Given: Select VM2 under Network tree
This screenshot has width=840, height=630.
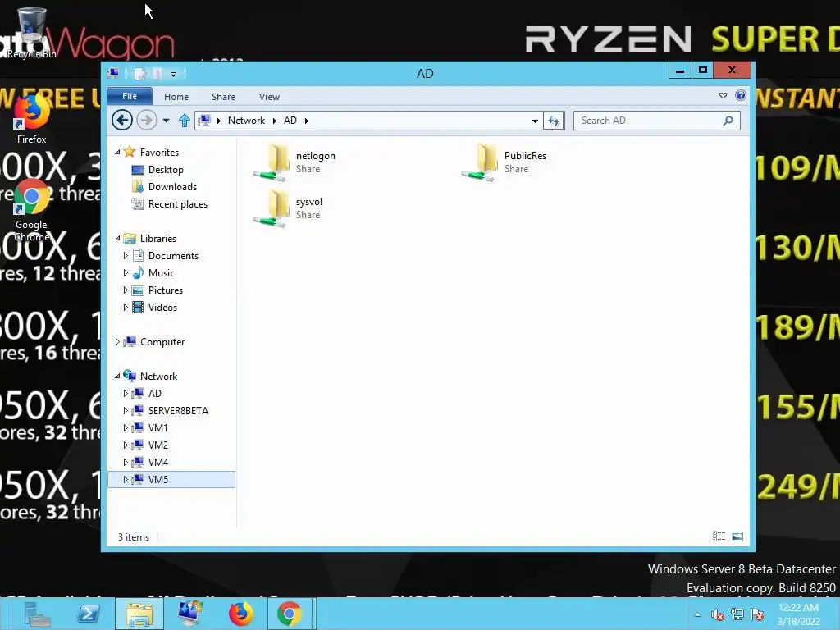Looking at the screenshot, I should [158, 445].
